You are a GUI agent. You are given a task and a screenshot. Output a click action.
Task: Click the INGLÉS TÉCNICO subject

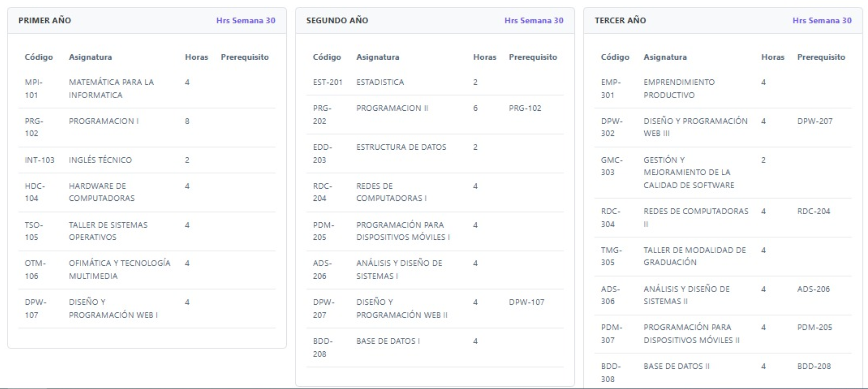tap(100, 160)
